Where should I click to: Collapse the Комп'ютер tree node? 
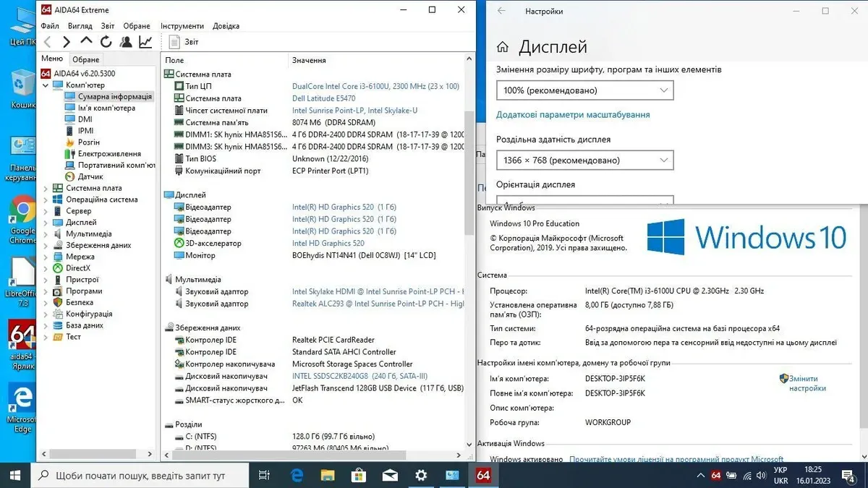46,85
